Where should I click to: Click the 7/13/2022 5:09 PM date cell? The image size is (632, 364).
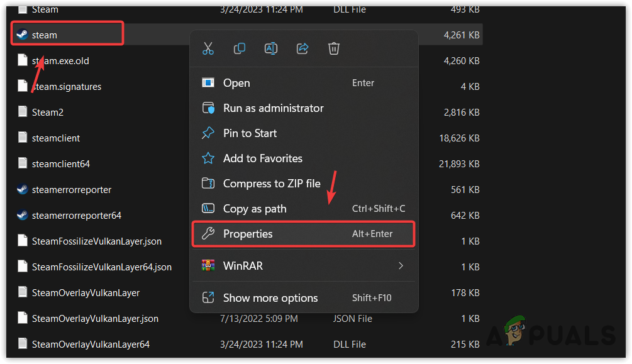[258, 319]
